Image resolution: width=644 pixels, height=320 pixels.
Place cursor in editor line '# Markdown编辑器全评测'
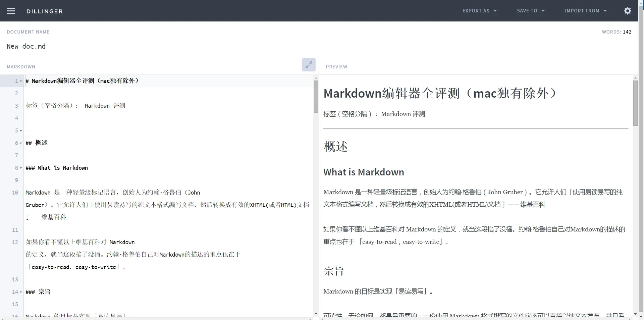coord(82,81)
